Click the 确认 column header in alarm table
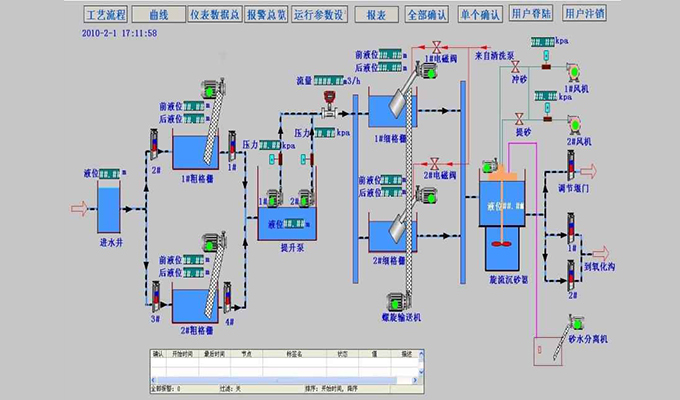The height and width of the screenshot is (400, 680). coord(158,354)
